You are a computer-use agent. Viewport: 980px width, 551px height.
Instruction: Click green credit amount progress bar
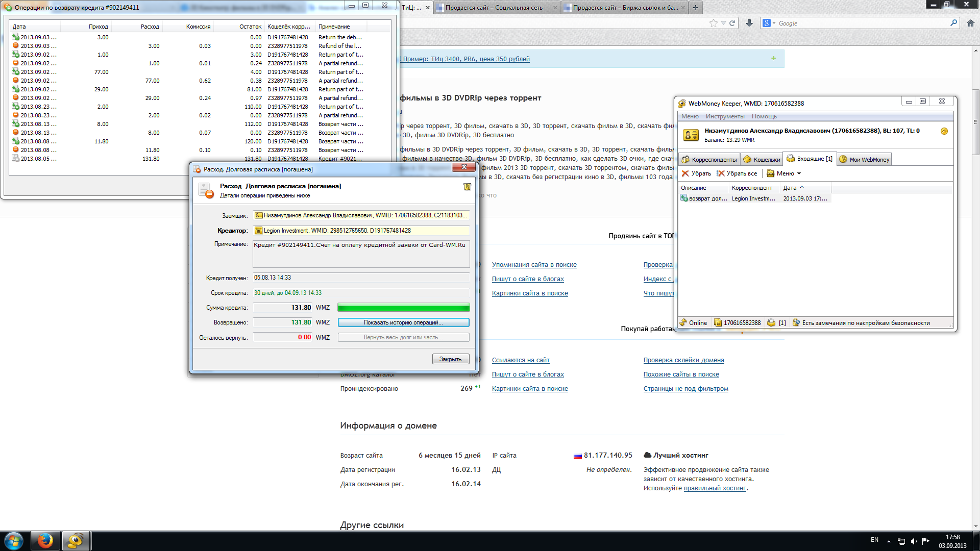pos(403,308)
